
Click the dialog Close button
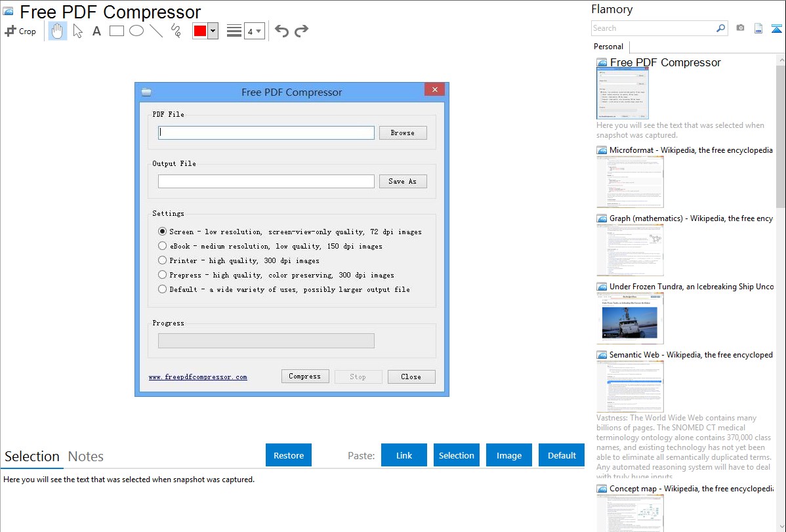coord(411,377)
